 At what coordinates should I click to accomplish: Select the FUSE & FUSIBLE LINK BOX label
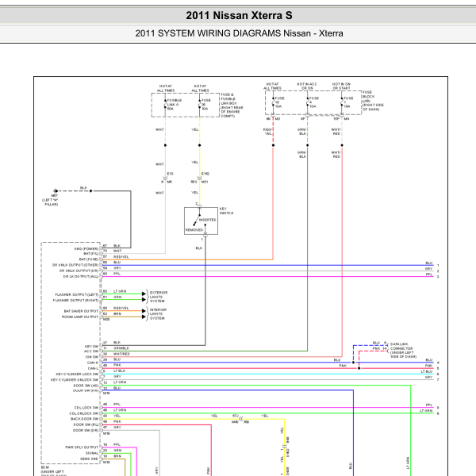tap(232, 106)
